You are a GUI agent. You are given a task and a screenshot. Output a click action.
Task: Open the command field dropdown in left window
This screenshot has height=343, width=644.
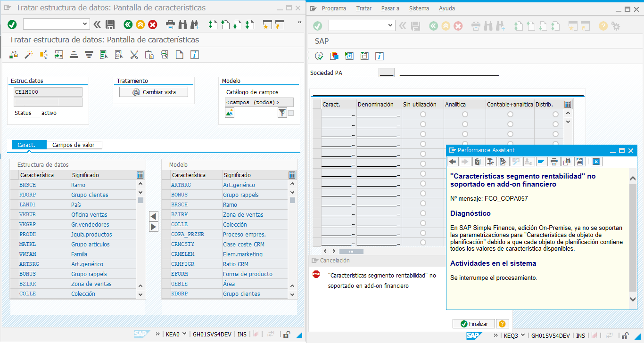point(85,24)
